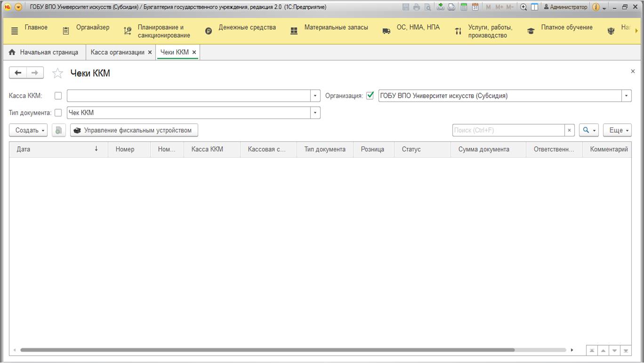Enable the Касса ККМ filter checkbox
This screenshot has height=363, width=644.
(x=58, y=96)
